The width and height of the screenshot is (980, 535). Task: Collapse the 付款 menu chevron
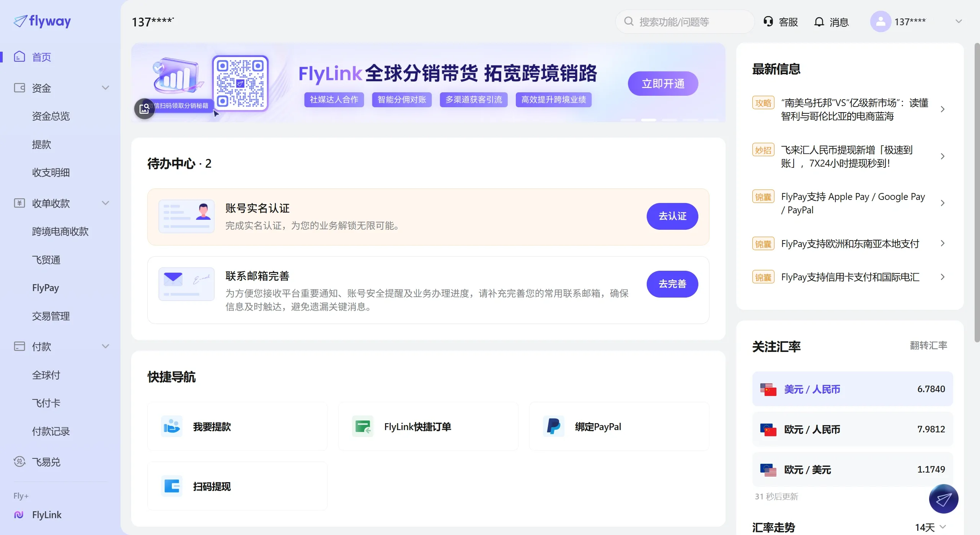(106, 346)
